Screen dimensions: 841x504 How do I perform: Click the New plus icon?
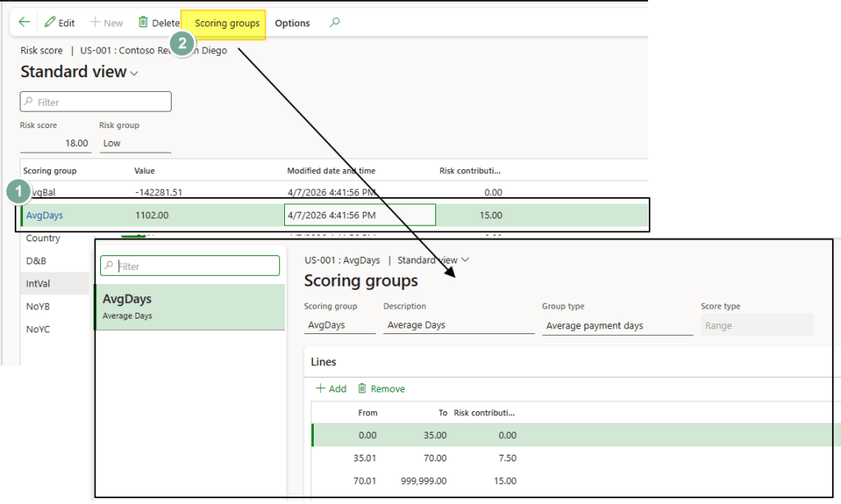(x=94, y=23)
